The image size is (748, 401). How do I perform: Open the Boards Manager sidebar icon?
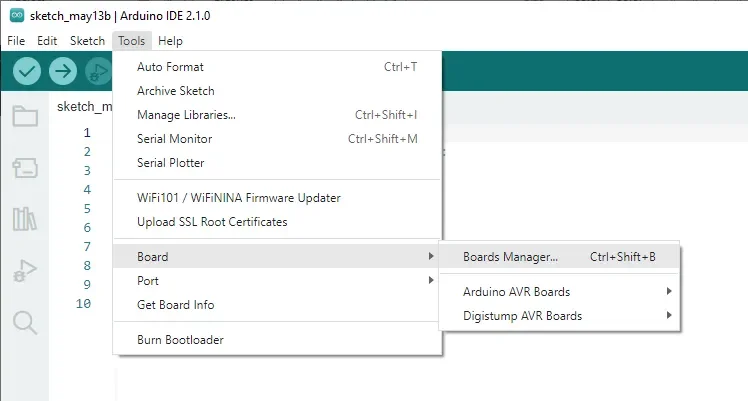coord(25,168)
